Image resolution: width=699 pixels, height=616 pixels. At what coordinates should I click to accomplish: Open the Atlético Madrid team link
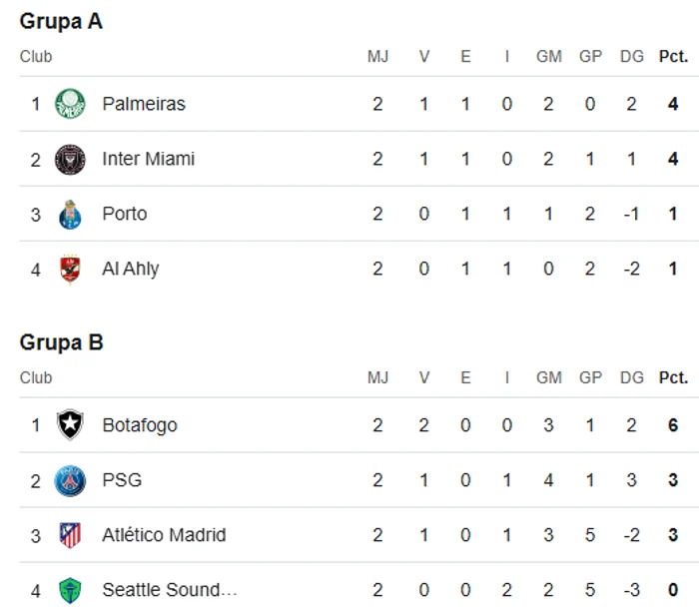click(x=164, y=535)
